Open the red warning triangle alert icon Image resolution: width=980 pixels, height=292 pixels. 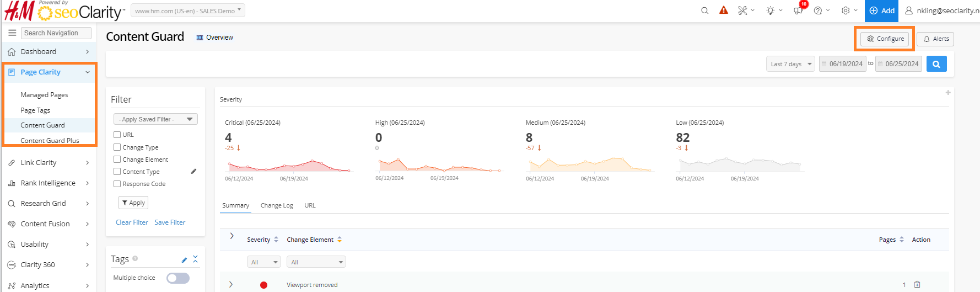click(x=724, y=10)
